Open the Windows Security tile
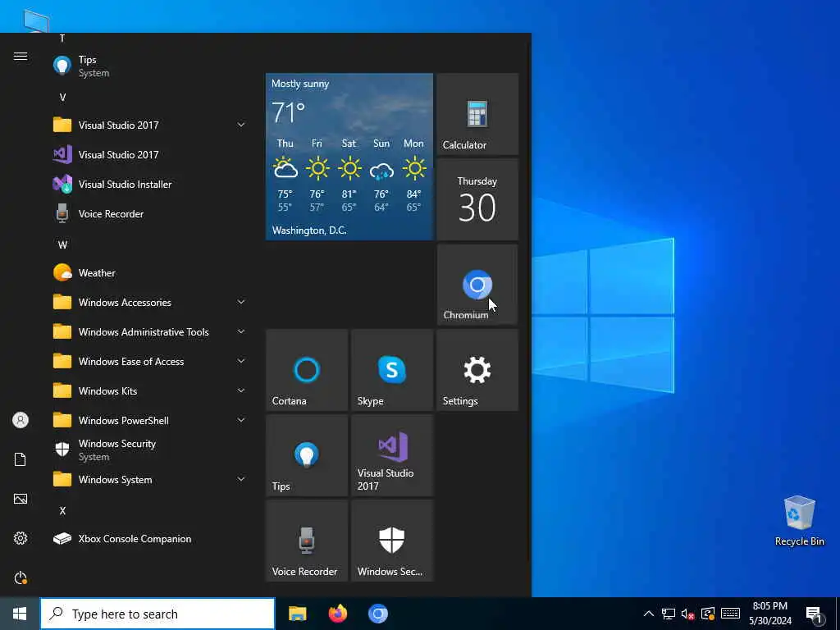 pyautogui.click(x=392, y=541)
